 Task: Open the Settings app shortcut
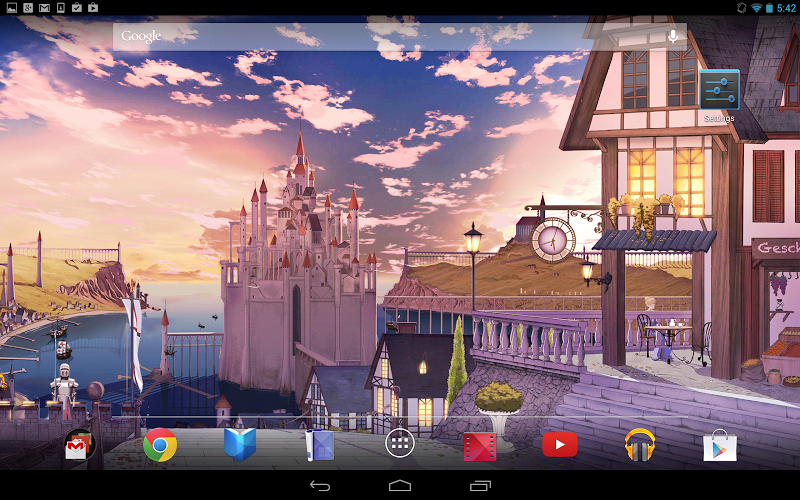point(719,95)
